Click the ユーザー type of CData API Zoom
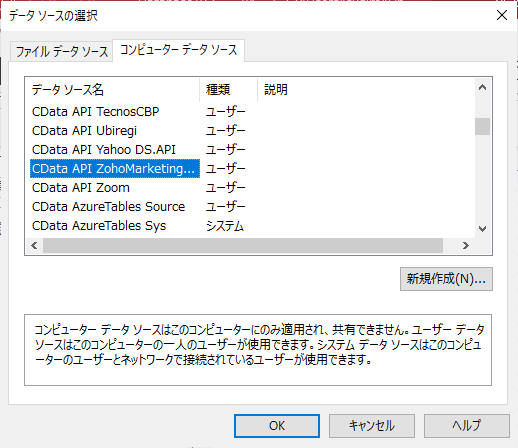Screen dimensions: 518x448 tap(225, 187)
